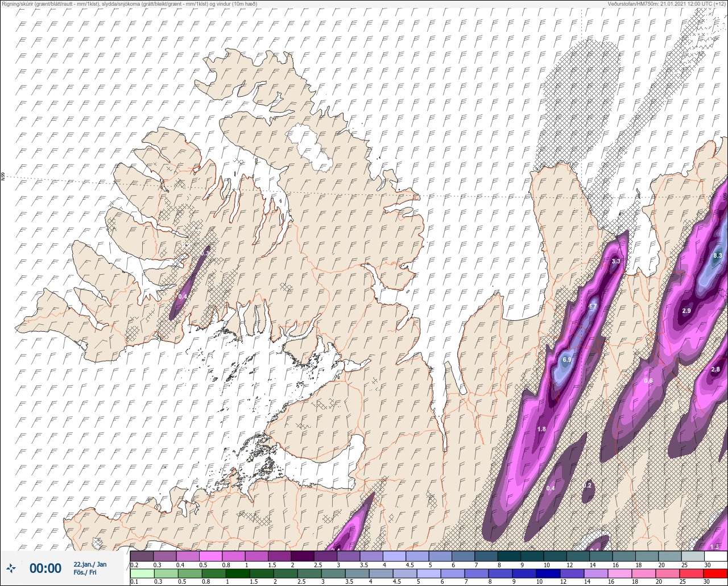Select snow legend swatch between 0.2 and 0.3
This screenshot has width=728, height=586.
[142, 555]
